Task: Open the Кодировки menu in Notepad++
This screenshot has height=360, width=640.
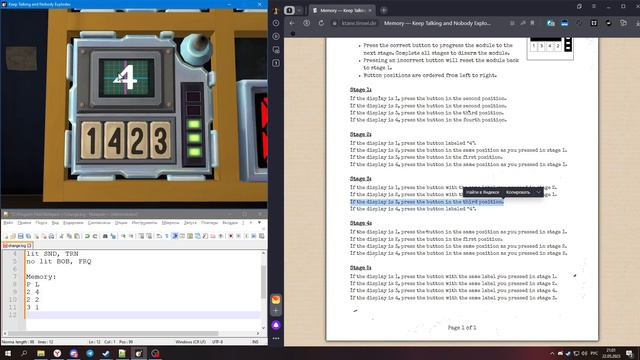Action: (x=73, y=223)
